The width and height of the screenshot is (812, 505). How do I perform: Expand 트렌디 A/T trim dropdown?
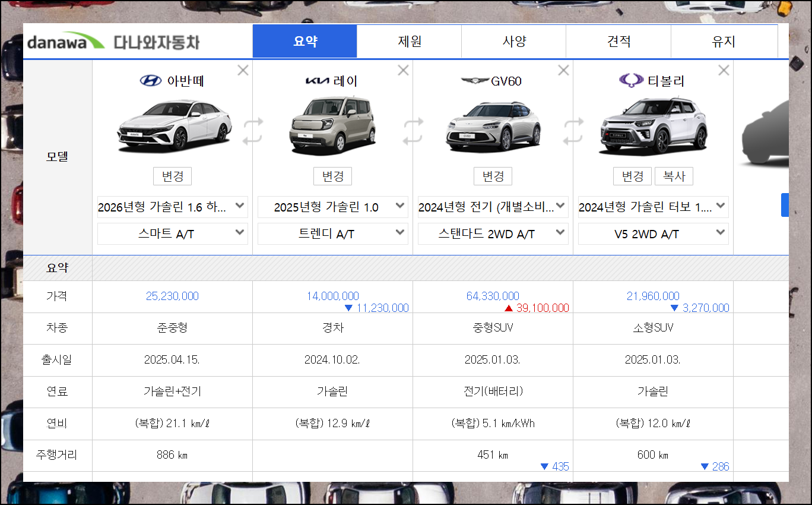(333, 234)
